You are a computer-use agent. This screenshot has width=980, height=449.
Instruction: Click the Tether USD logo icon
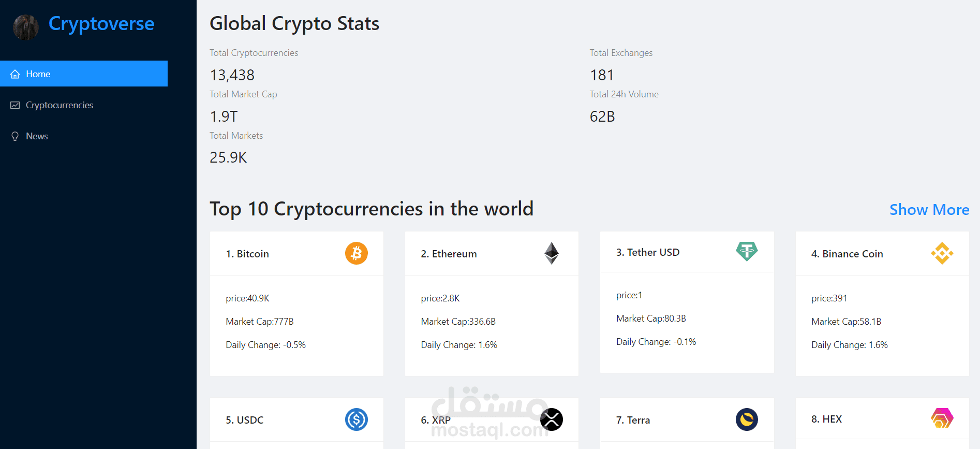(747, 251)
